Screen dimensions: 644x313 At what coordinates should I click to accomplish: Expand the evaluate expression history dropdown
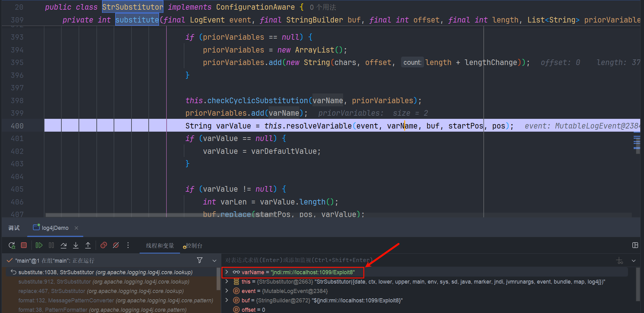[634, 260]
